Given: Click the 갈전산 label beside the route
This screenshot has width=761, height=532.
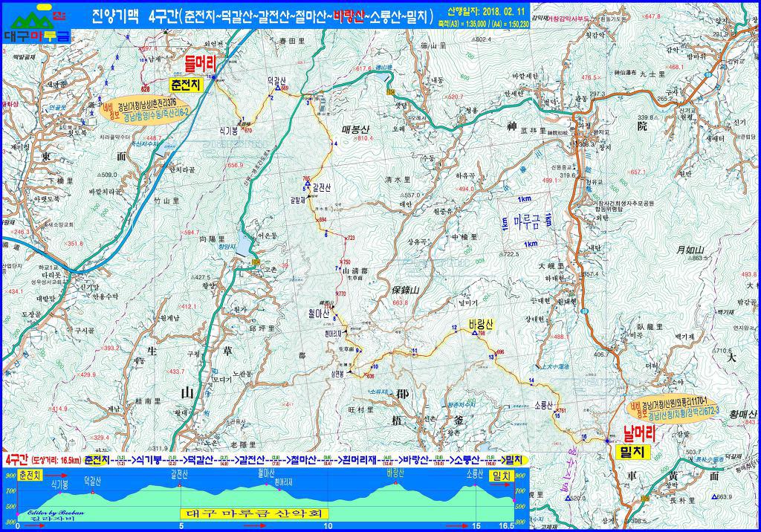Looking at the screenshot, I should coord(322,188).
